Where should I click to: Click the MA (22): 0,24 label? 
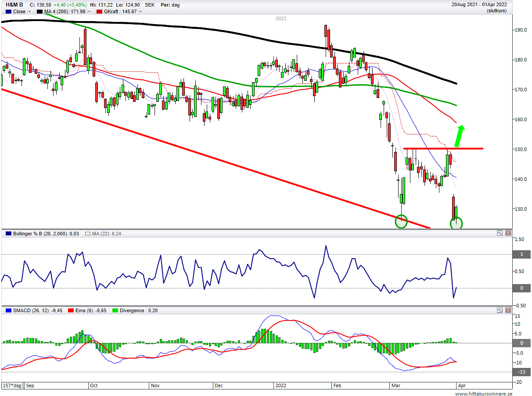point(107,234)
